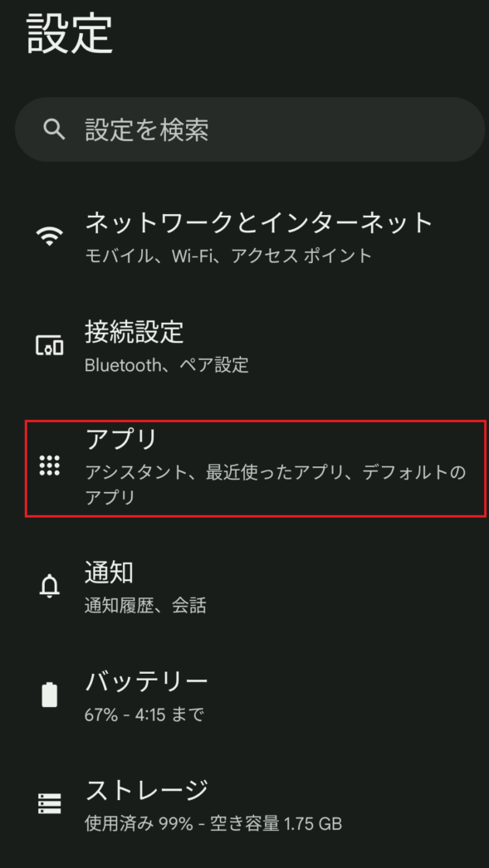
Task: Tap the battery icon
Action: 49,695
